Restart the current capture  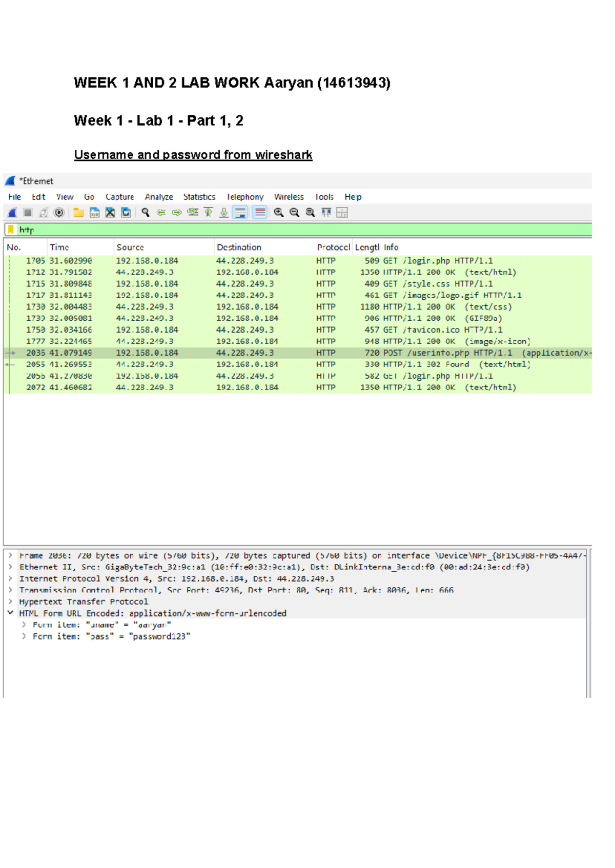[x=44, y=213]
